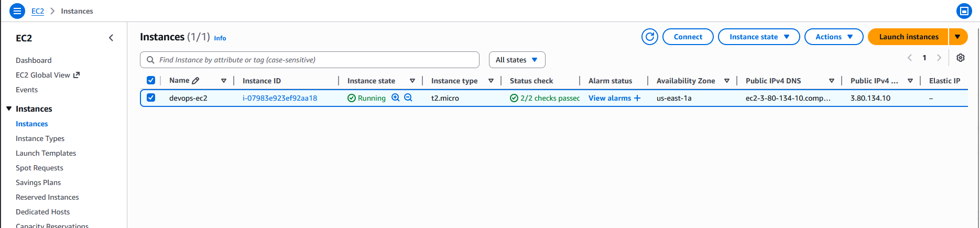Image resolution: width=980 pixels, height=228 pixels.
Task: Click the Alarm status column header
Action: (x=610, y=81)
